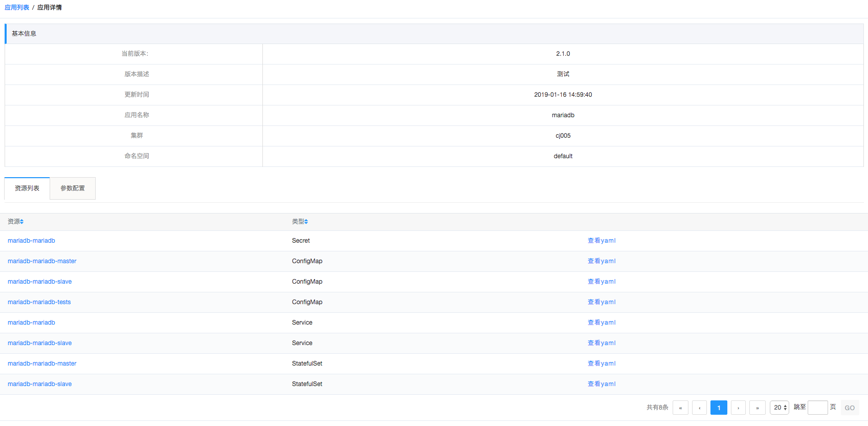Sort by the 资源 column sort icon
This screenshot has height=426, width=868.
tap(21, 222)
